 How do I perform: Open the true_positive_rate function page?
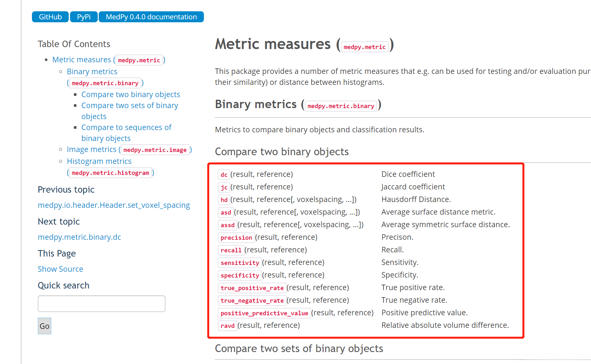pos(252,288)
